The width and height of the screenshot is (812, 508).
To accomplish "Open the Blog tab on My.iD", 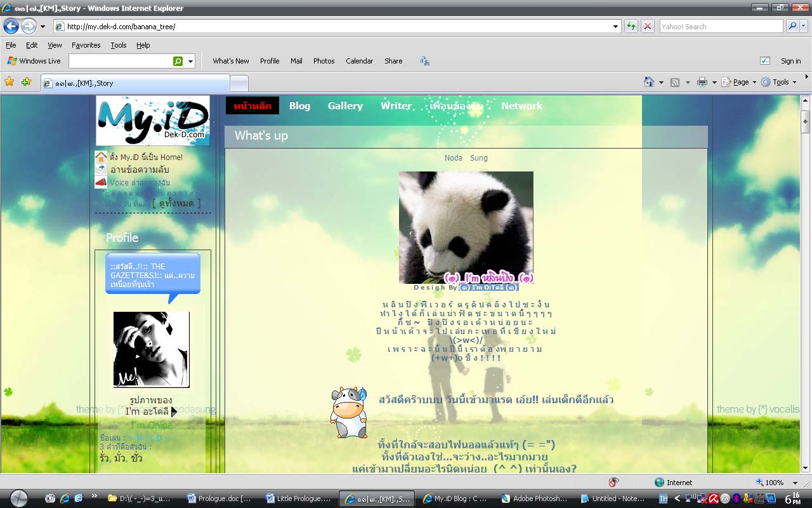I will (299, 106).
